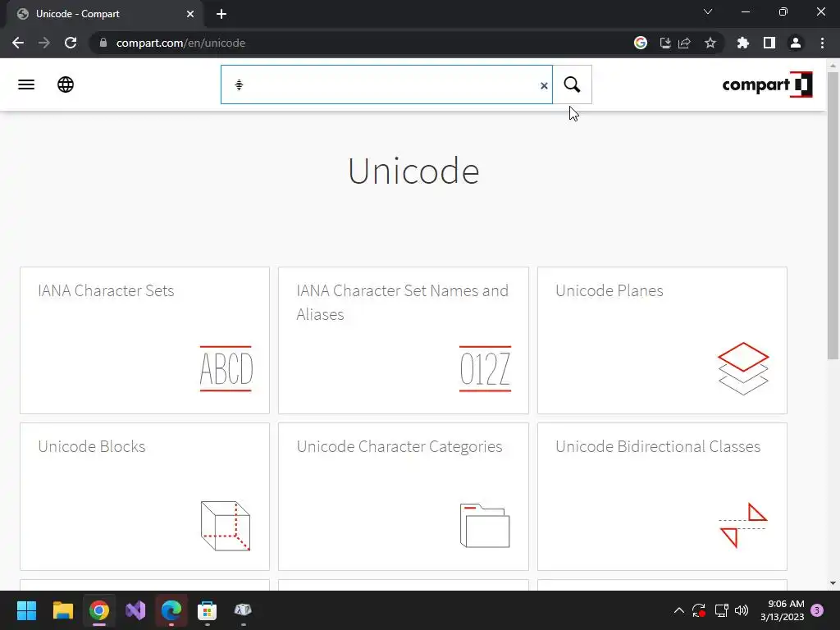Open File Explorer from taskbar

point(62,610)
